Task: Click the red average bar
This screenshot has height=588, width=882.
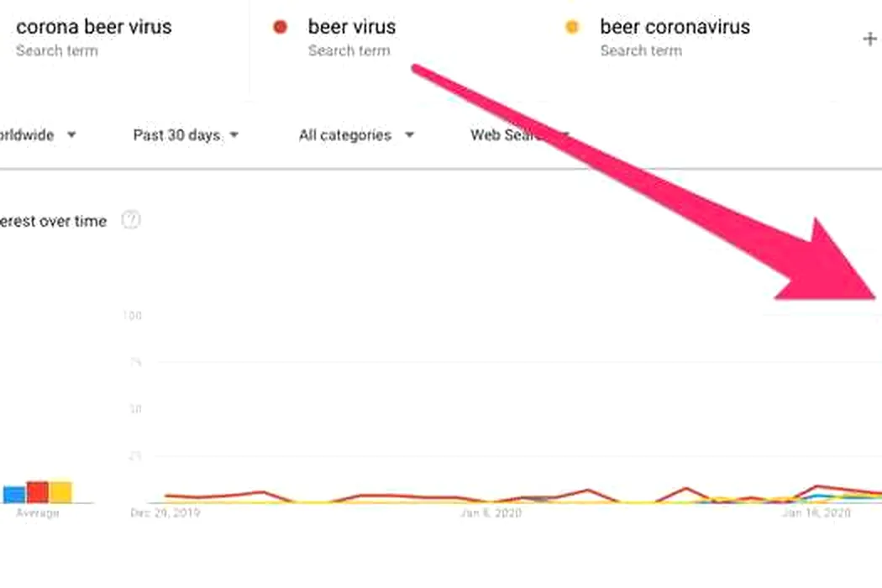Action: (37, 491)
